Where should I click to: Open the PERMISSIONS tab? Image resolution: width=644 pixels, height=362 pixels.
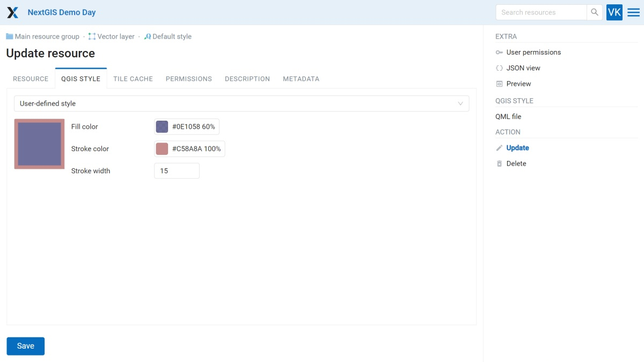point(188,78)
